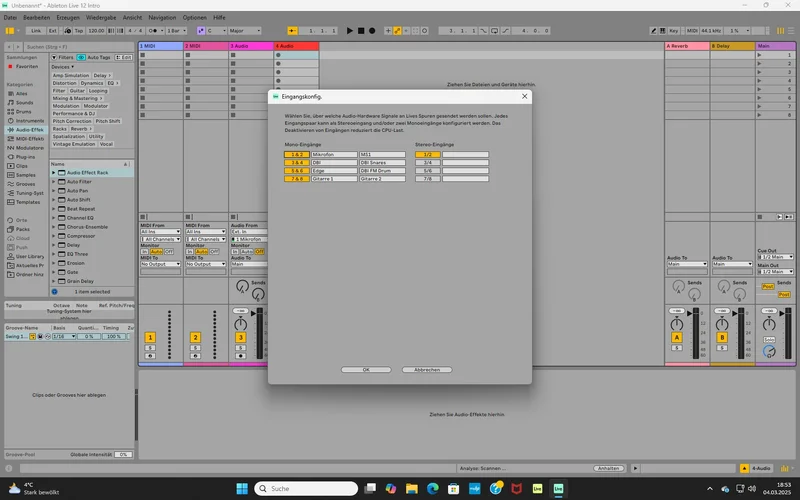This screenshot has height=500, width=800.
Task: Select the Templates category icon
Action: coord(11,202)
